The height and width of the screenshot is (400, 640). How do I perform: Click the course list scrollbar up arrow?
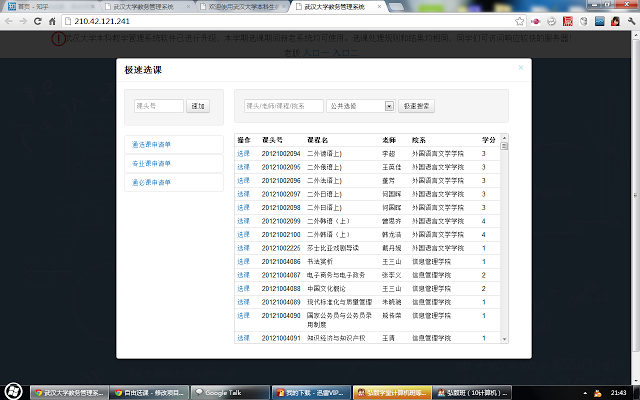(504, 138)
